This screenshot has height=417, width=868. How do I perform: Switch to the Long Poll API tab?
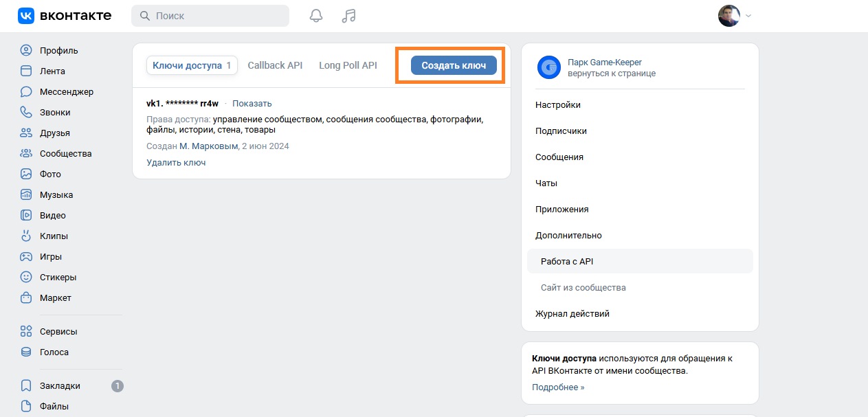click(348, 65)
